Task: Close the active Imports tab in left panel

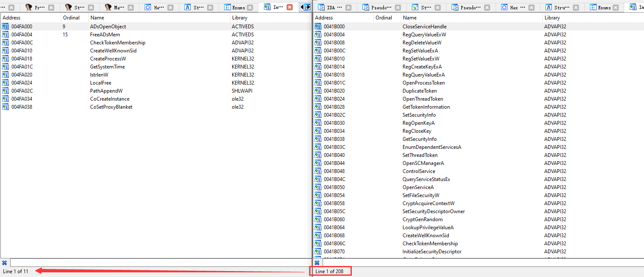Action: (x=289, y=8)
